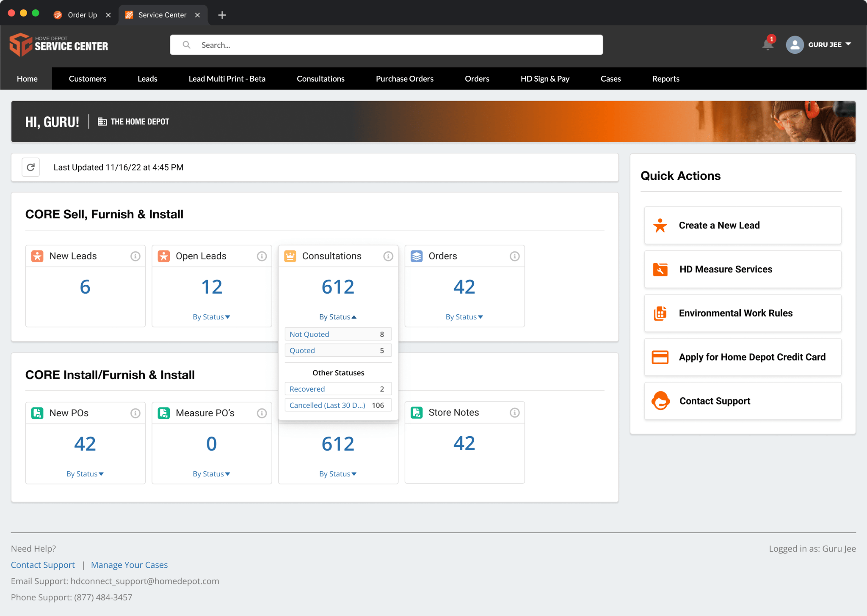
Task: Open a new browser tab
Action: [222, 15]
